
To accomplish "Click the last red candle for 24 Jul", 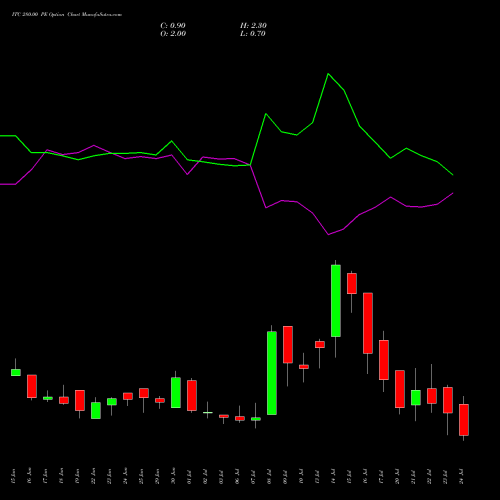I will (464, 420).
